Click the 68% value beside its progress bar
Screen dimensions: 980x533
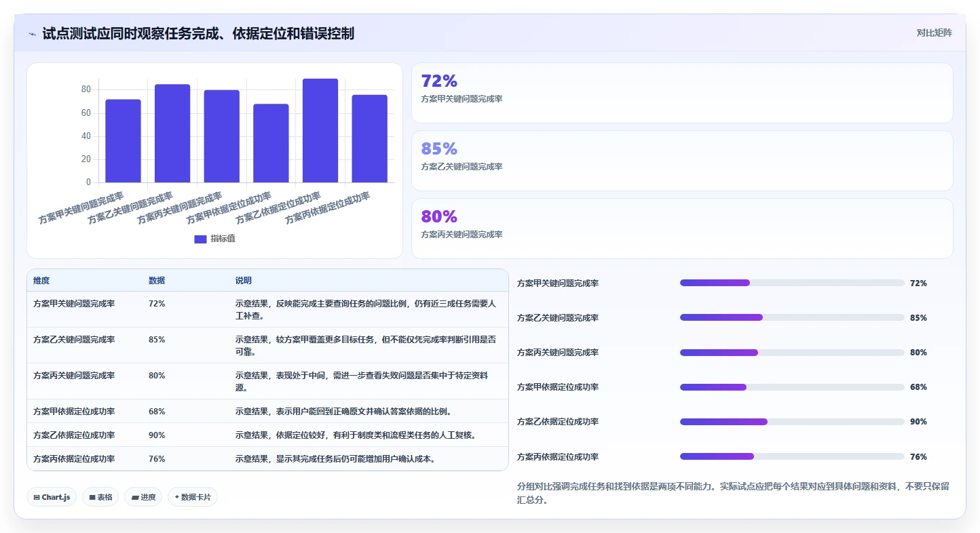[x=918, y=387]
